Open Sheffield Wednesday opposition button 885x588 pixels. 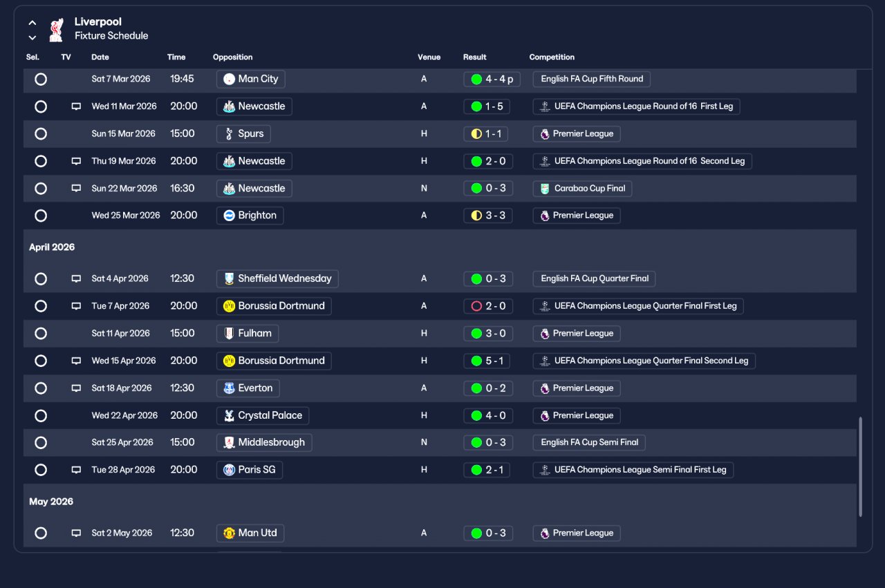point(277,278)
